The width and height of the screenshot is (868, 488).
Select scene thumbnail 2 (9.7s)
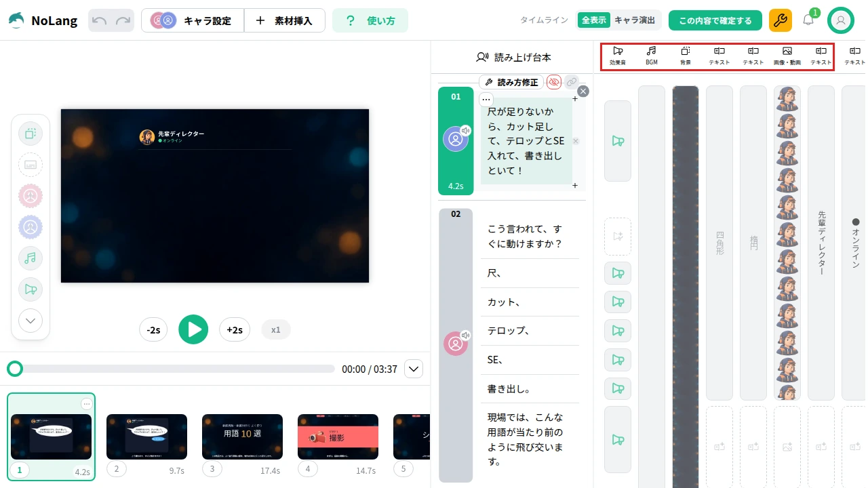tap(146, 436)
